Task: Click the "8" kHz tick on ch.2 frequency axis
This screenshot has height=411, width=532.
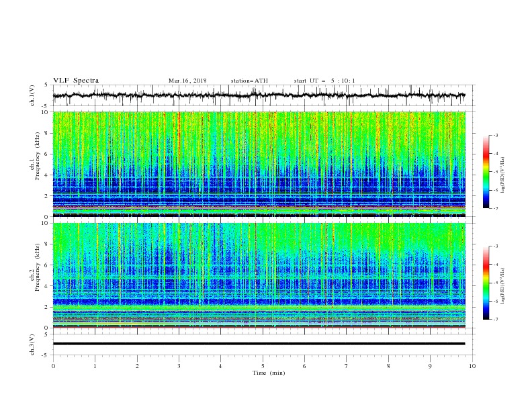Action: [x=46, y=244]
